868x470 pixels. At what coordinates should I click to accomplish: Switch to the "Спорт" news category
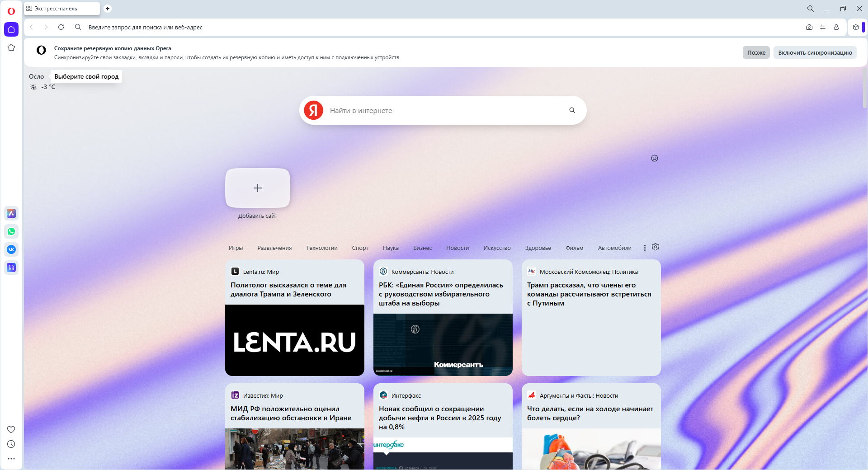pos(360,248)
